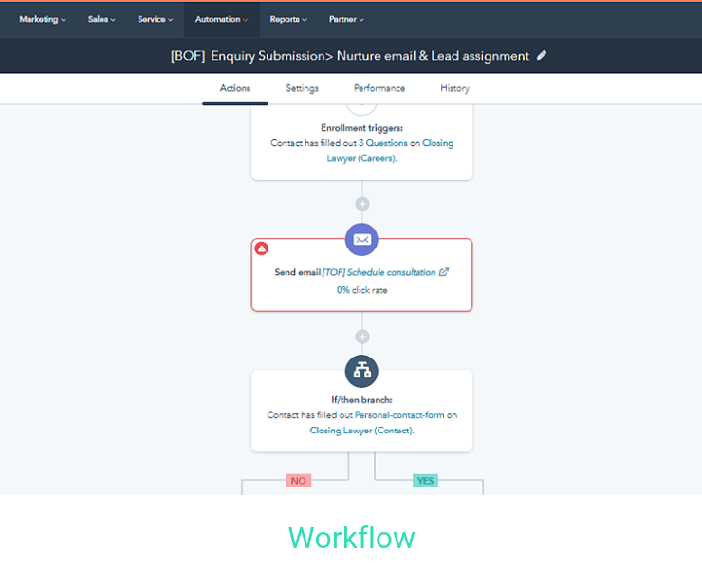Image resolution: width=702 pixels, height=588 pixels.
Task: Open the Sales dropdown menu
Action: [x=102, y=19]
